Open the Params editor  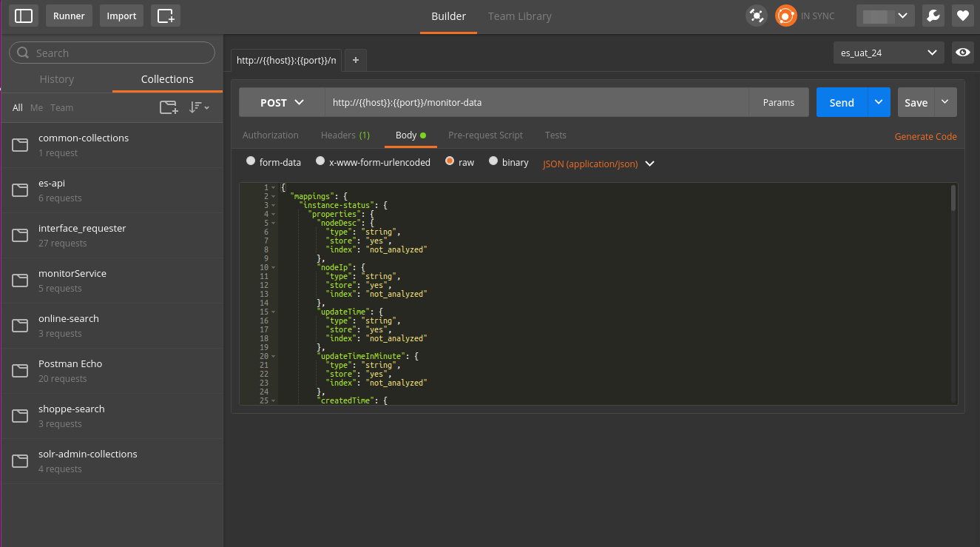click(x=779, y=103)
